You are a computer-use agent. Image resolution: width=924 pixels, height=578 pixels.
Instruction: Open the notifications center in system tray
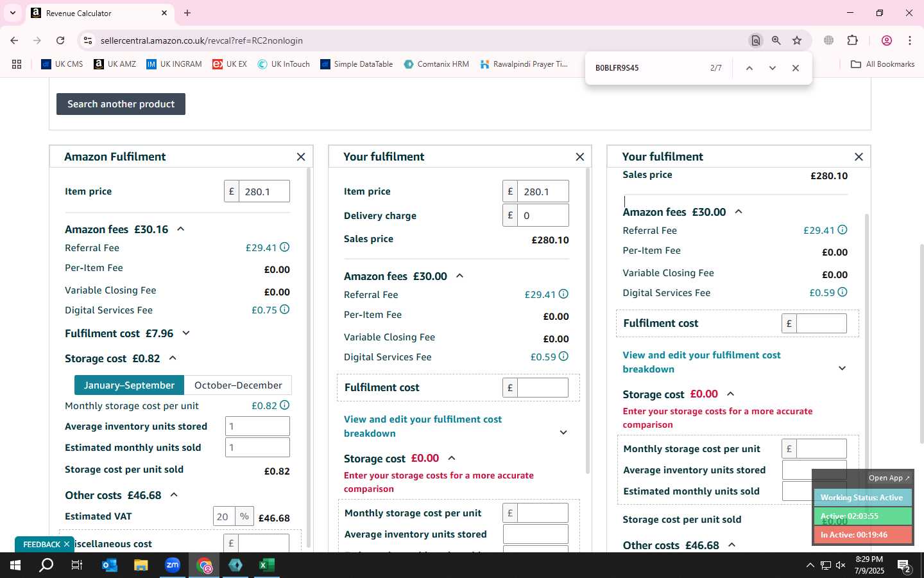tap(904, 566)
